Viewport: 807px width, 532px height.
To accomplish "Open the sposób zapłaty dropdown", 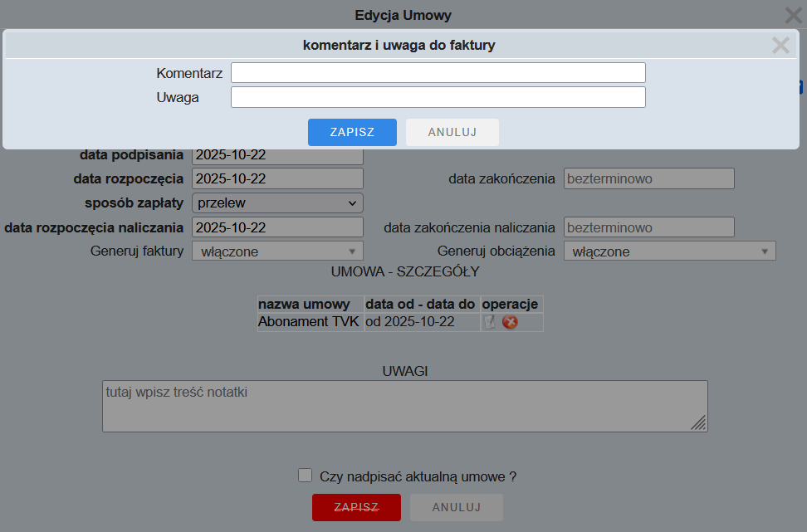I will click(x=277, y=203).
